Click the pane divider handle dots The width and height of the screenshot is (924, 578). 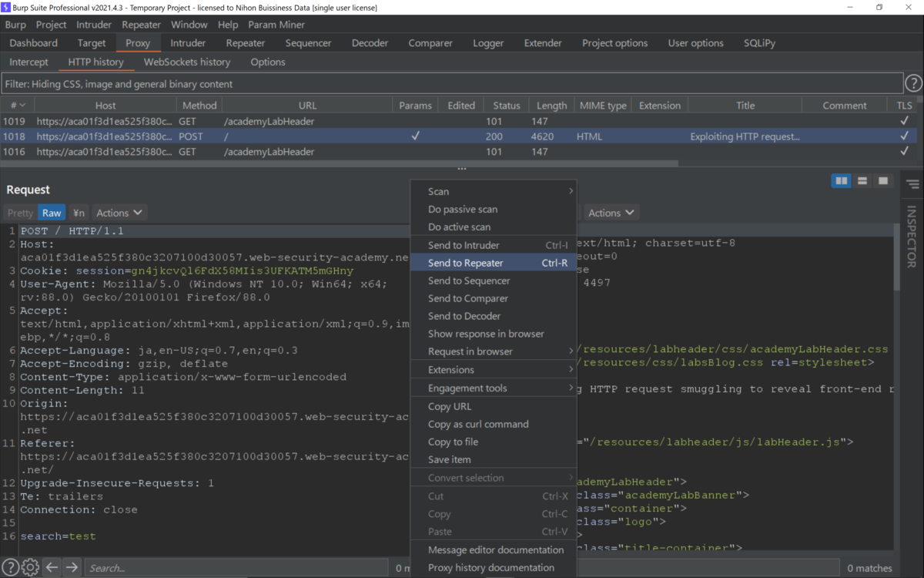click(x=461, y=170)
